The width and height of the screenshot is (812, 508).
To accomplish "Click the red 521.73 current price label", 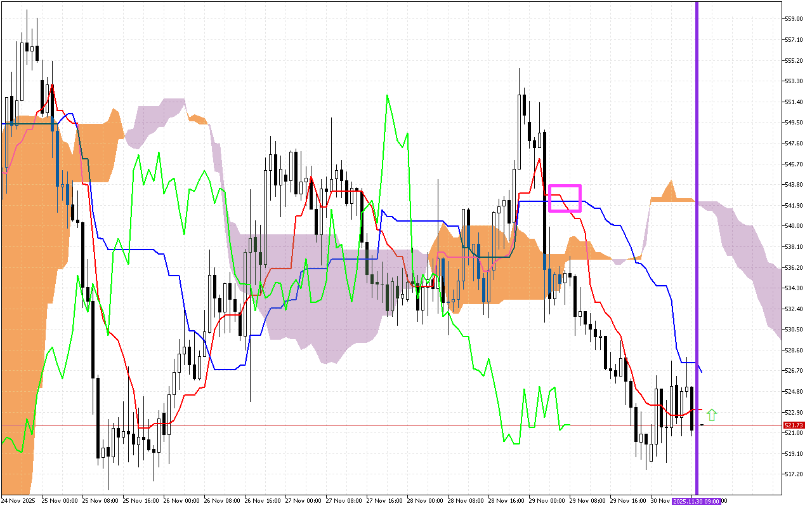I will click(794, 425).
